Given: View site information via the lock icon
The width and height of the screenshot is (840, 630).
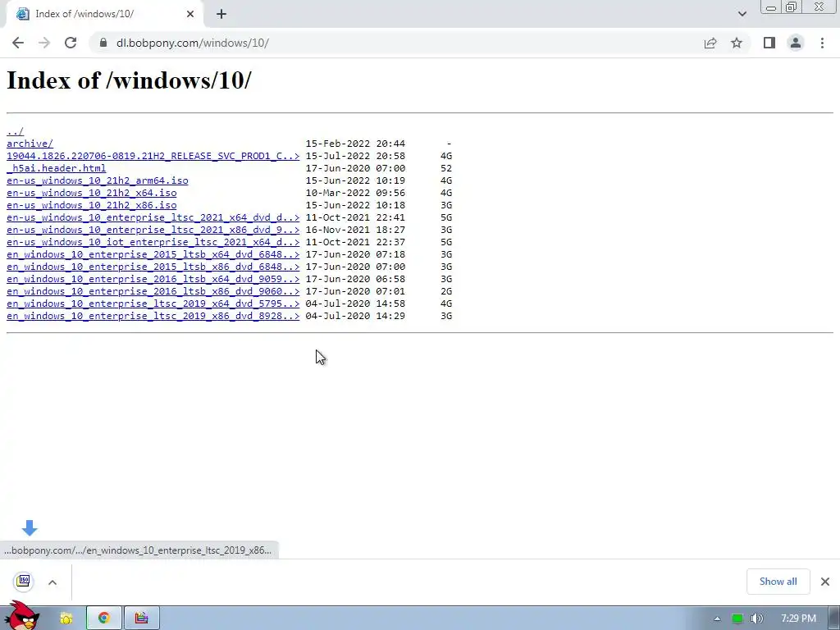Looking at the screenshot, I should pyautogui.click(x=103, y=43).
